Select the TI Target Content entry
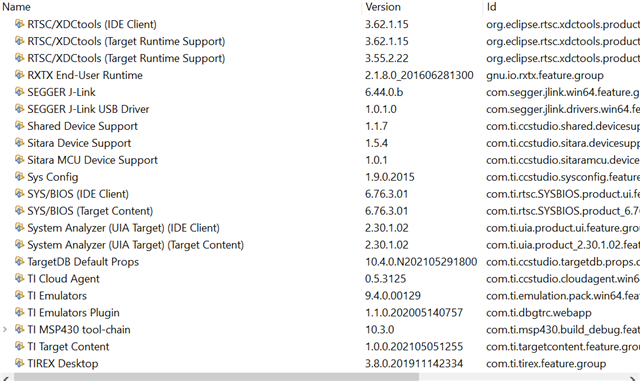640x381 pixels. pyautogui.click(x=320, y=346)
